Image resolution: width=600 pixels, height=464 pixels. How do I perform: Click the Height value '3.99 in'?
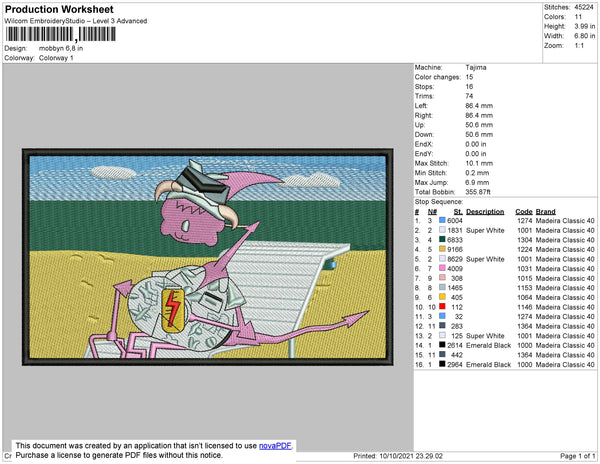coord(584,26)
